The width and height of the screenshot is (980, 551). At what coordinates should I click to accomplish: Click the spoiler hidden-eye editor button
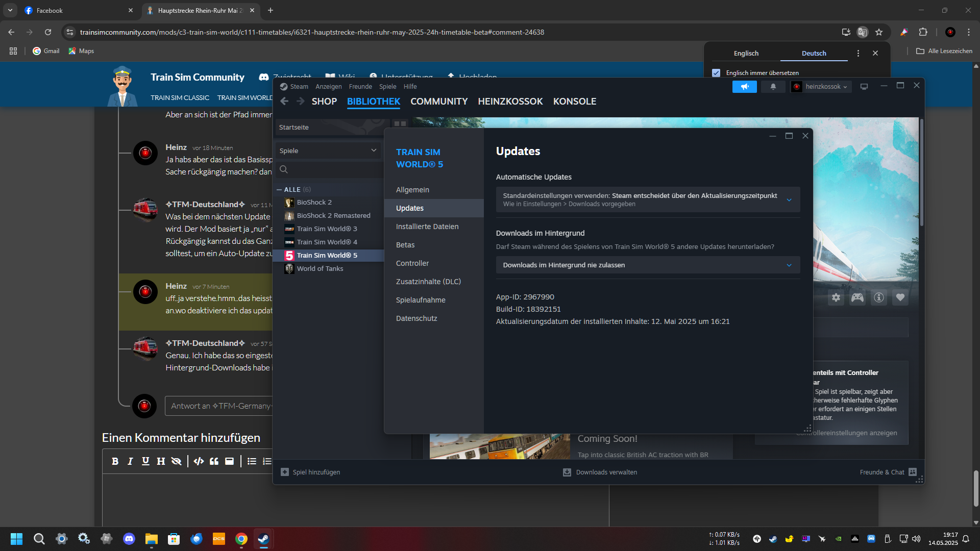pos(176,461)
